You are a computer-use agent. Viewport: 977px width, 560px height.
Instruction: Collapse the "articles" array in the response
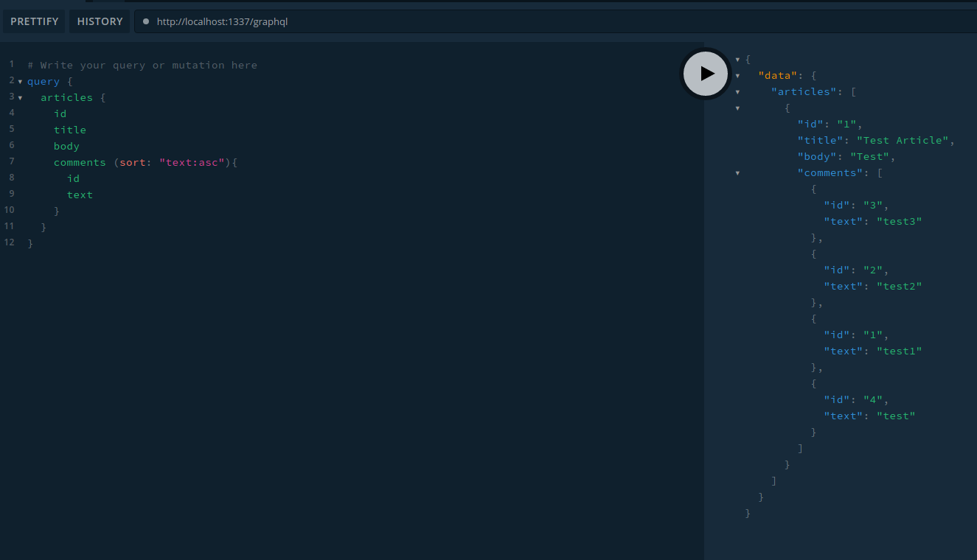pyautogui.click(x=737, y=92)
